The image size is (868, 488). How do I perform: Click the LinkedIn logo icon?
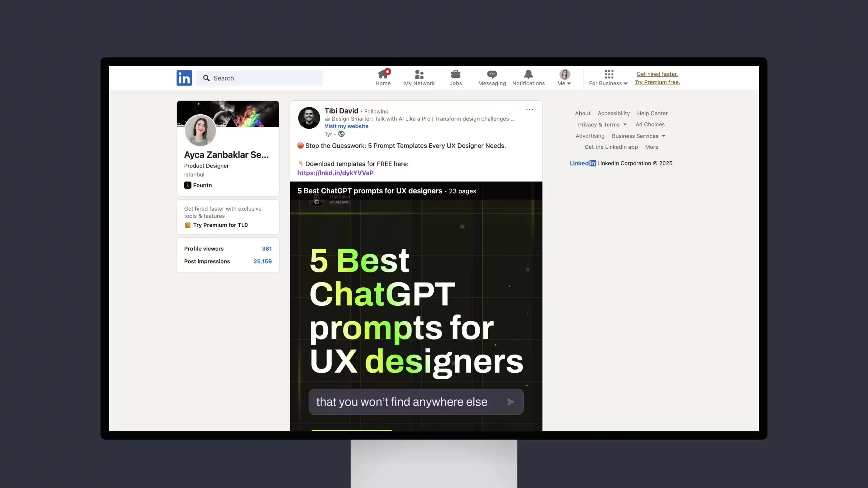pos(184,78)
